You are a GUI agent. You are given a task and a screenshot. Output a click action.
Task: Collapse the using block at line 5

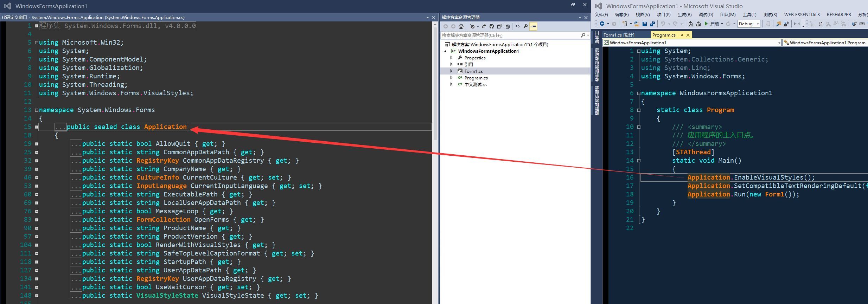(37, 43)
